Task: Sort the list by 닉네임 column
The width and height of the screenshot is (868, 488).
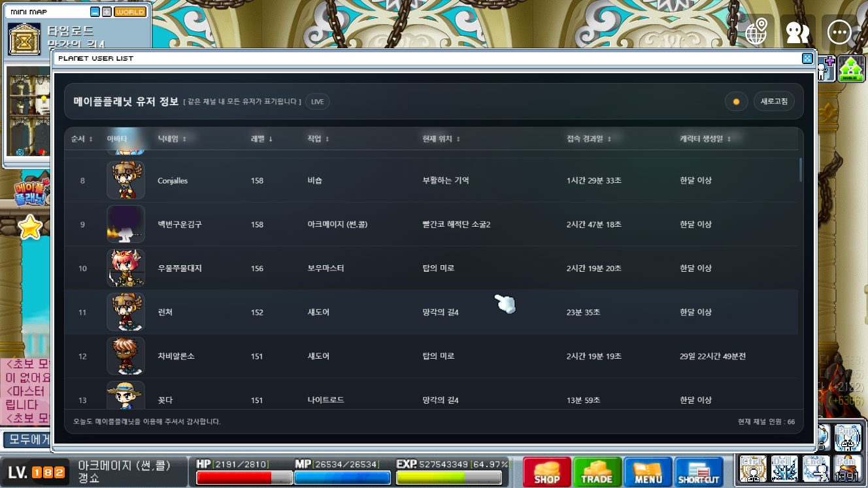Action: [x=173, y=139]
